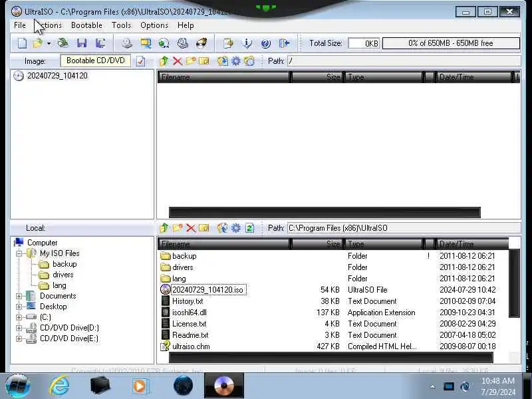Click the Add to image icon in Local toolbar
Image resolution: width=532 pixels, height=399 pixels.
223,228
